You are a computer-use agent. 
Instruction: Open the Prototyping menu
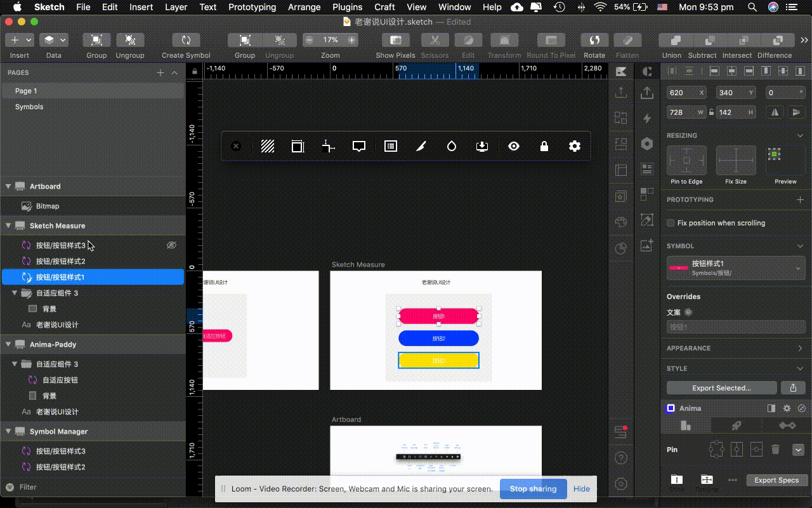pyautogui.click(x=252, y=7)
